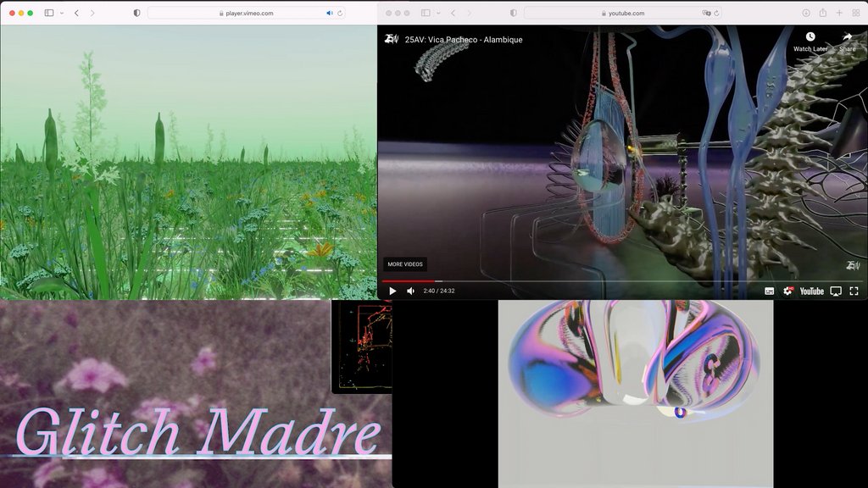Open privacy report shield in YouTube window
The image size is (868, 488).
(x=513, y=13)
